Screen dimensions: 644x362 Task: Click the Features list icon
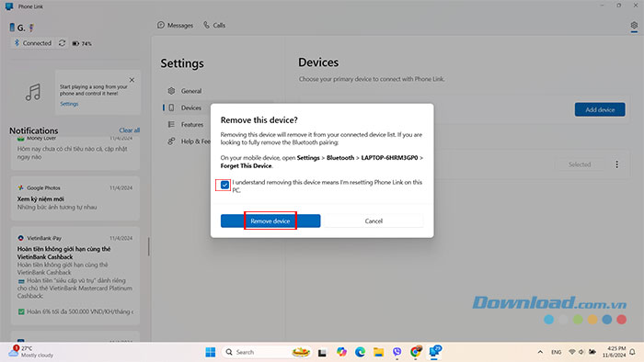[x=171, y=124]
